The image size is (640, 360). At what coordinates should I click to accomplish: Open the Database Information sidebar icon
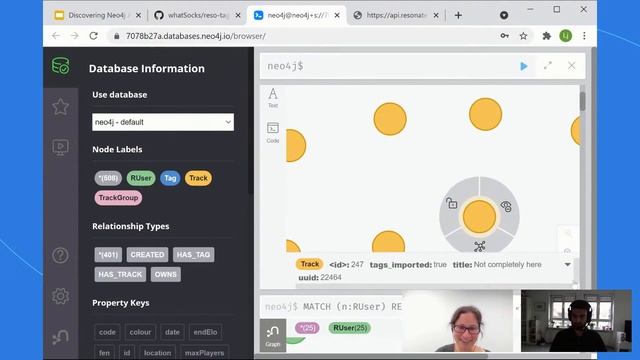point(60,66)
